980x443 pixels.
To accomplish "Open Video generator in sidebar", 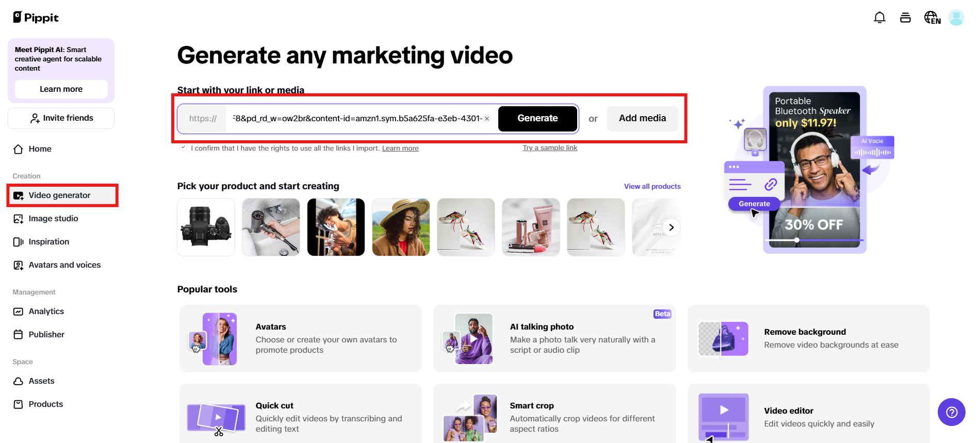I will point(61,195).
